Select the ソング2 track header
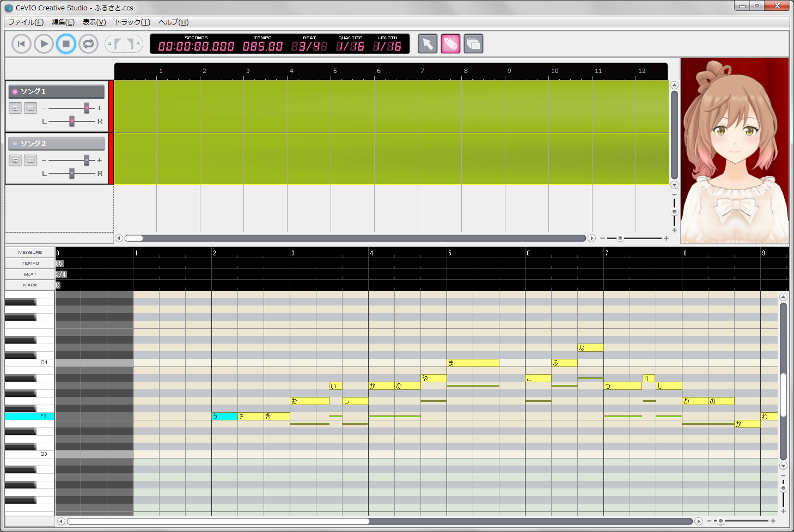Viewport: 794px width, 532px height. pyautogui.click(x=57, y=144)
